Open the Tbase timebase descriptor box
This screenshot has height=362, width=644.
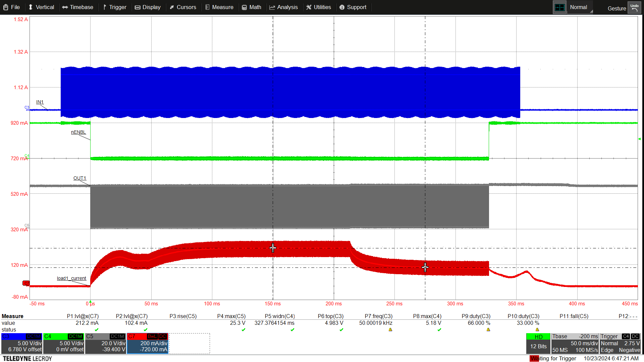point(575,344)
